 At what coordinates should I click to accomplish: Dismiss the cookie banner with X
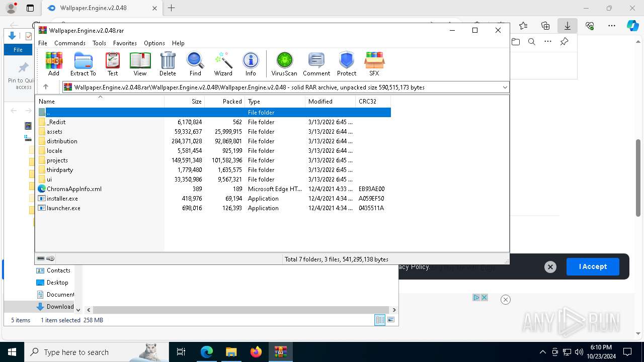[550, 267]
